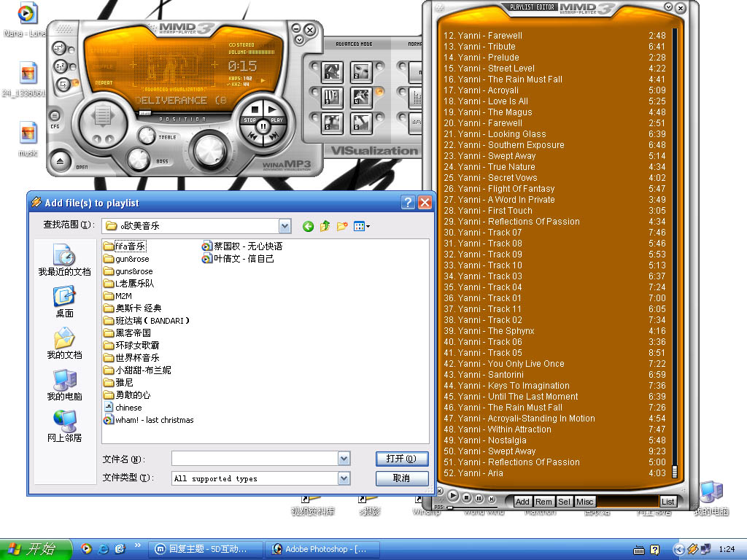Click the play button in playlist editor

[x=454, y=496]
